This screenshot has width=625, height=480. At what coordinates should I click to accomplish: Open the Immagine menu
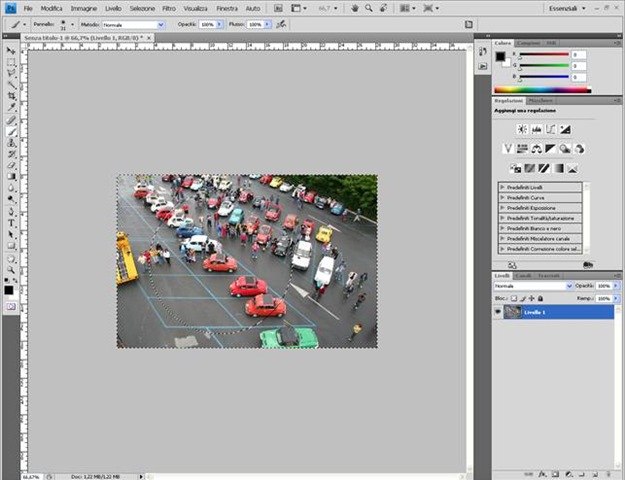pyautogui.click(x=84, y=8)
